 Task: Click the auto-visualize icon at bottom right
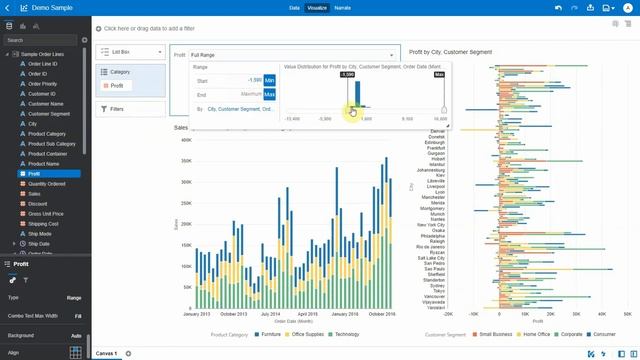click(x=591, y=353)
